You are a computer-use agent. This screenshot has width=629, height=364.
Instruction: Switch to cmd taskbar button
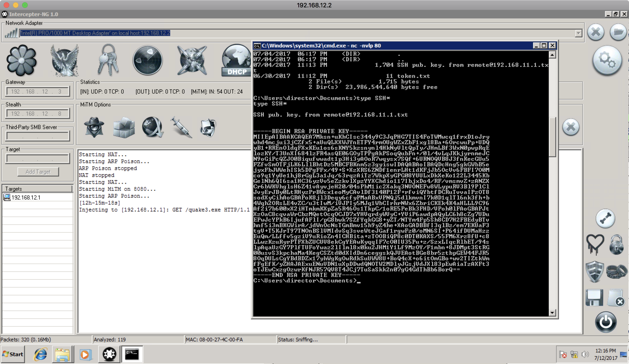(x=132, y=354)
